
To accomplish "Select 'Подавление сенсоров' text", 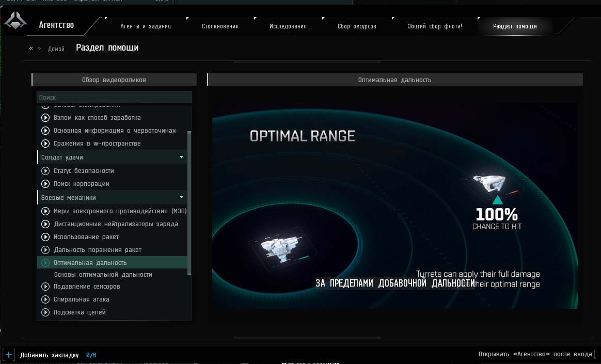I will coord(87,287).
